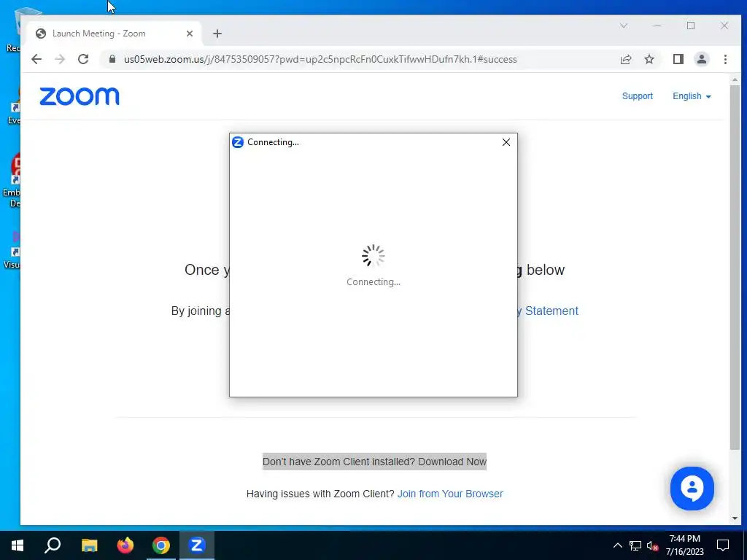Click the scrollbar down arrow

pyautogui.click(x=735, y=518)
